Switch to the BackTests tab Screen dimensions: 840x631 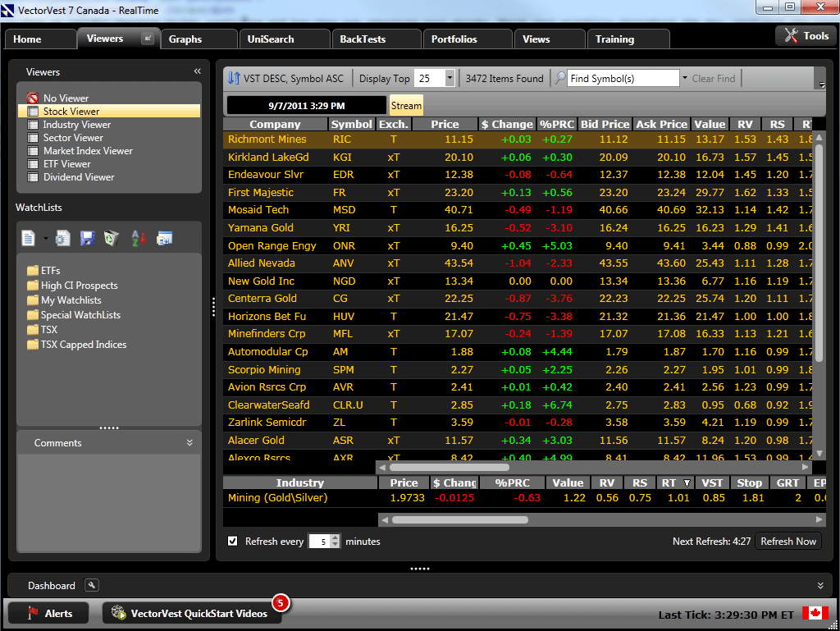[363, 39]
